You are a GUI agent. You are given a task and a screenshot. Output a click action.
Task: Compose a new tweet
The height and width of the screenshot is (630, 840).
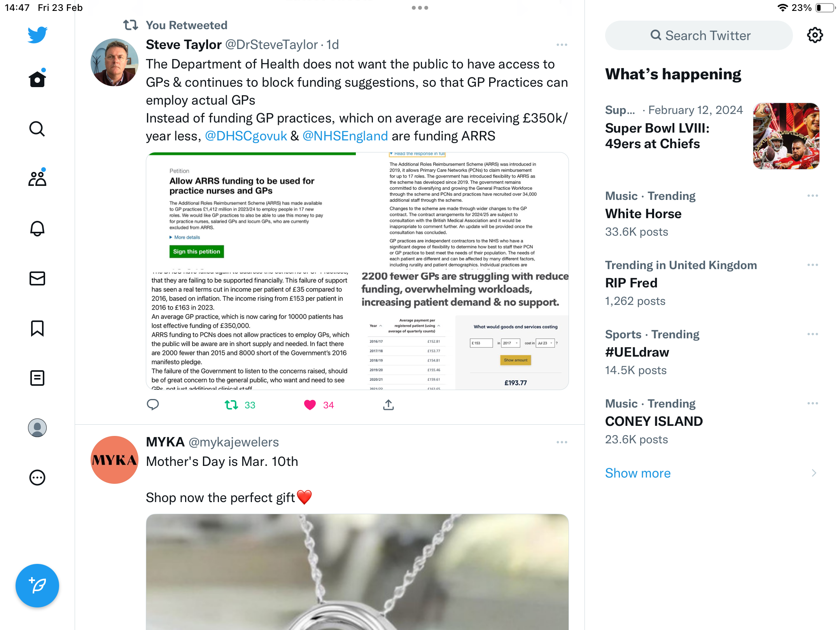pos(37,585)
